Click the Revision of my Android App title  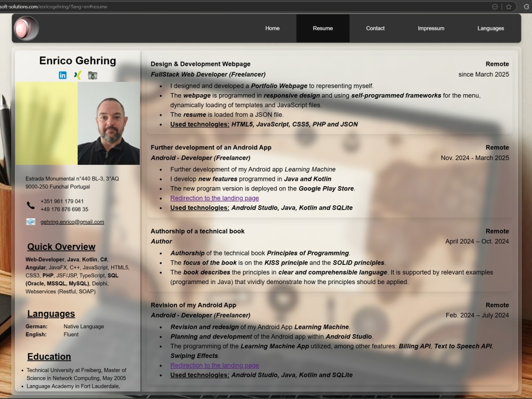pyautogui.click(x=194, y=305)
